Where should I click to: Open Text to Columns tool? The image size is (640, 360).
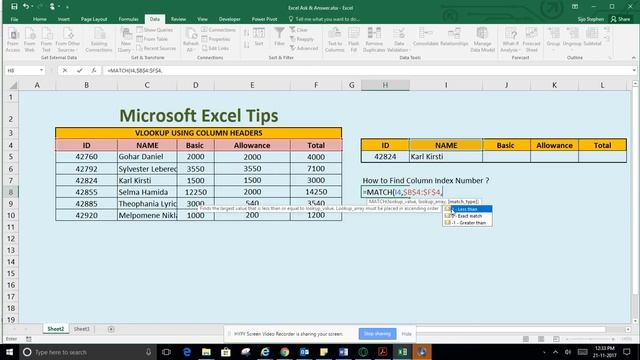coord(334,40)
